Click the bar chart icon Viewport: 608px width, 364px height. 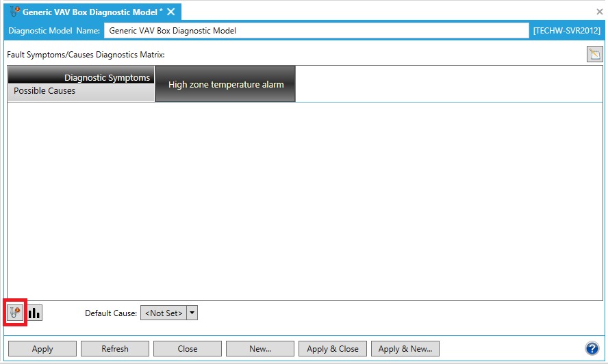pyautogui.click(x=34, y=313)
